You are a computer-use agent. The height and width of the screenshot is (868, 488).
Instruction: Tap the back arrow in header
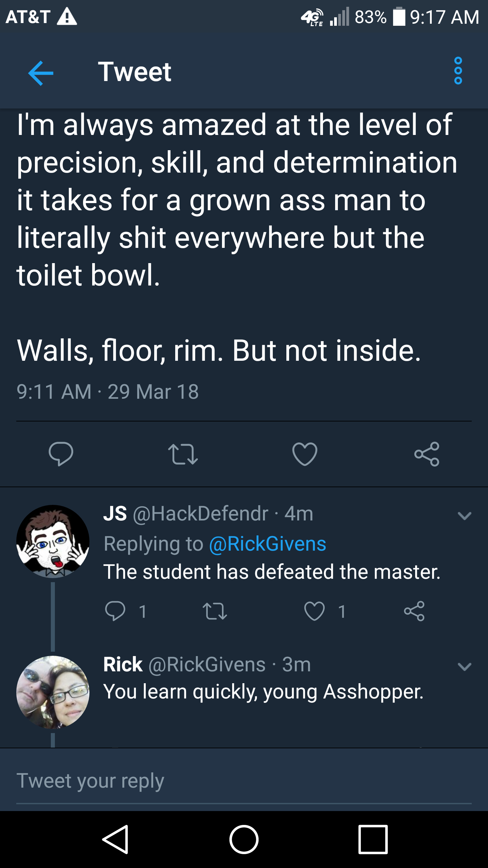coord(41,73)
